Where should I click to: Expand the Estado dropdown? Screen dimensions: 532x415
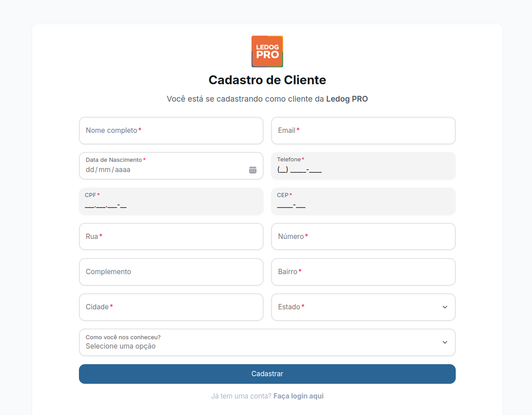363,307
